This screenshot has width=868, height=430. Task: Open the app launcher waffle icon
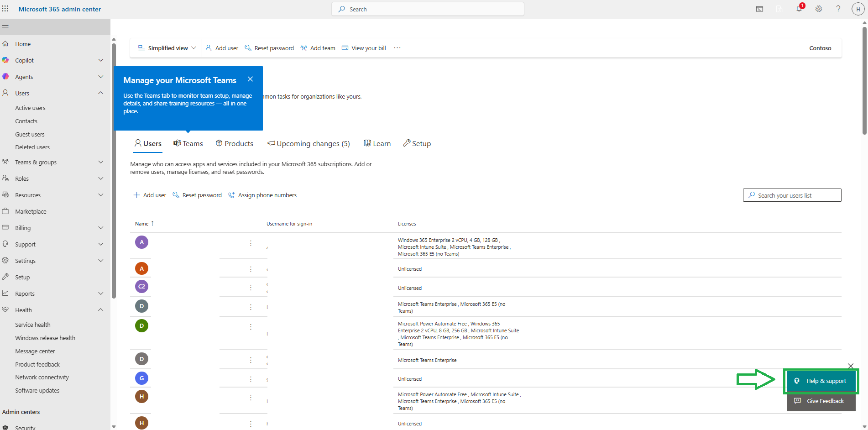point(5,9)
